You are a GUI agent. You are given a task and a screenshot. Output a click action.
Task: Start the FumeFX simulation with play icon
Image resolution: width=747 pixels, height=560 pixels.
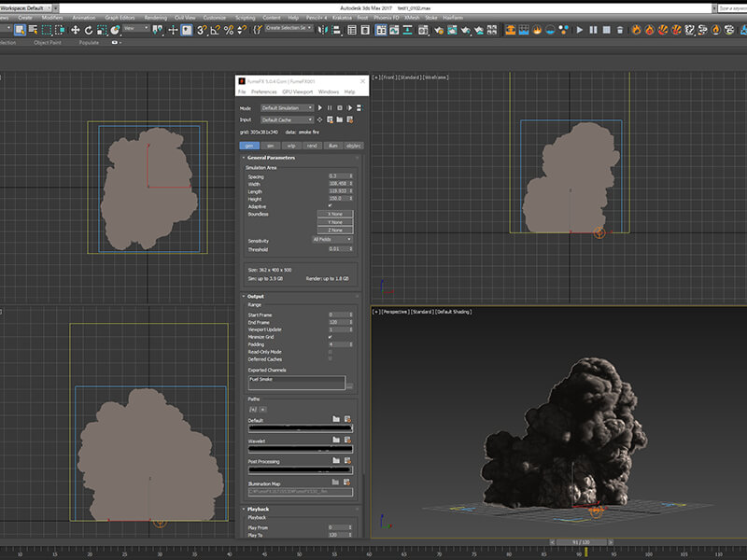coord(320,108)
